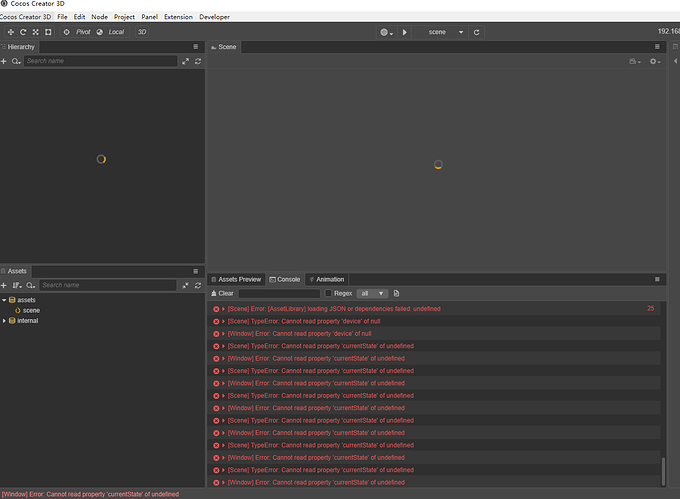Open the Developer menu

pyautogui.click(x=214, y=17)
